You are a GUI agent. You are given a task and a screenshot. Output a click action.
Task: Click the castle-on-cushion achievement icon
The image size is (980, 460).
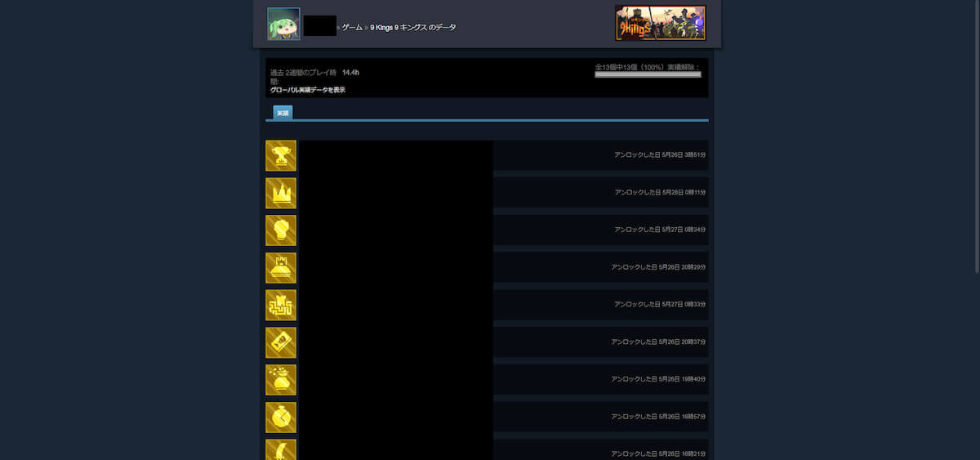281,268
